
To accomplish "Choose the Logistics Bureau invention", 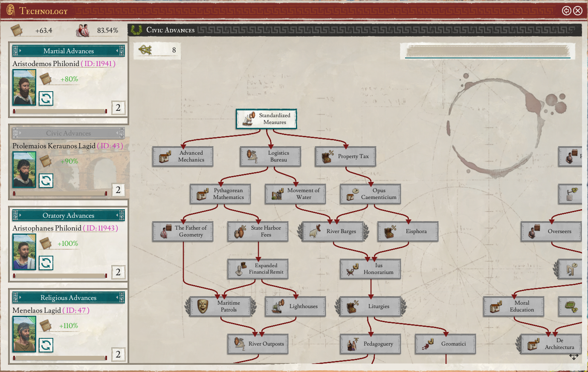I will pos(270,156).
